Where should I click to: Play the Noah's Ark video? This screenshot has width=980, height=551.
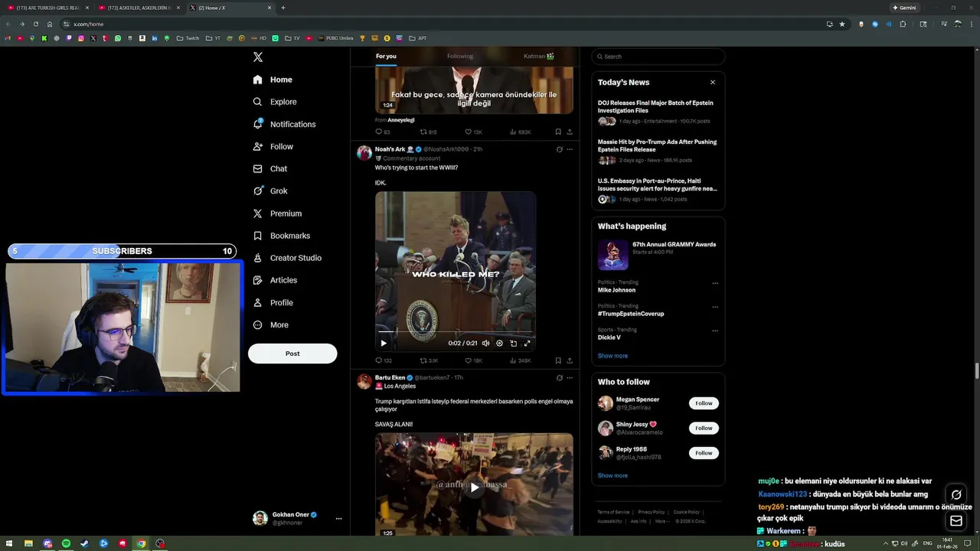coord(384,344)
